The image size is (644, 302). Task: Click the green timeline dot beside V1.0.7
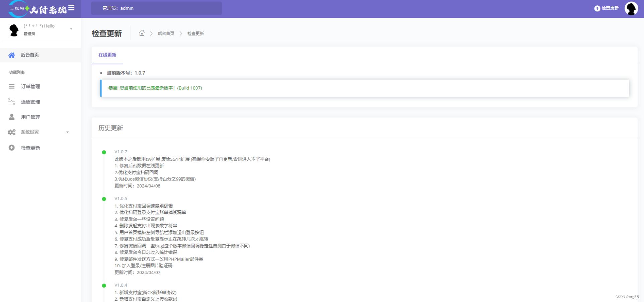tap(104, 152)
